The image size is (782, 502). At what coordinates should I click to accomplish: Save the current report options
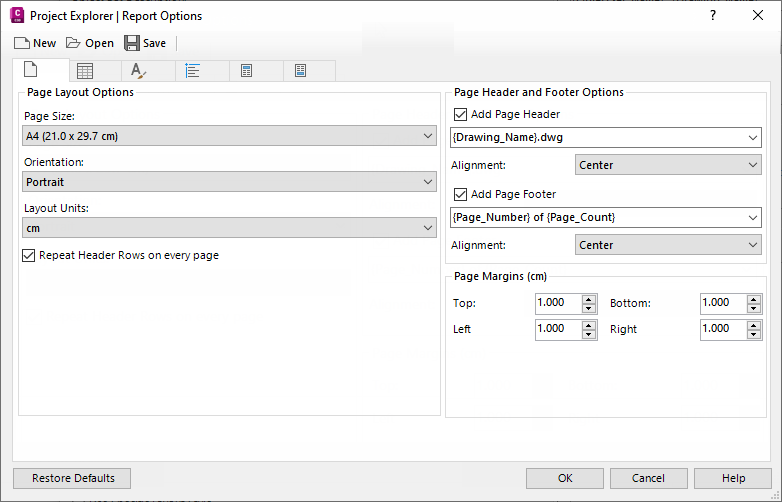145,43
